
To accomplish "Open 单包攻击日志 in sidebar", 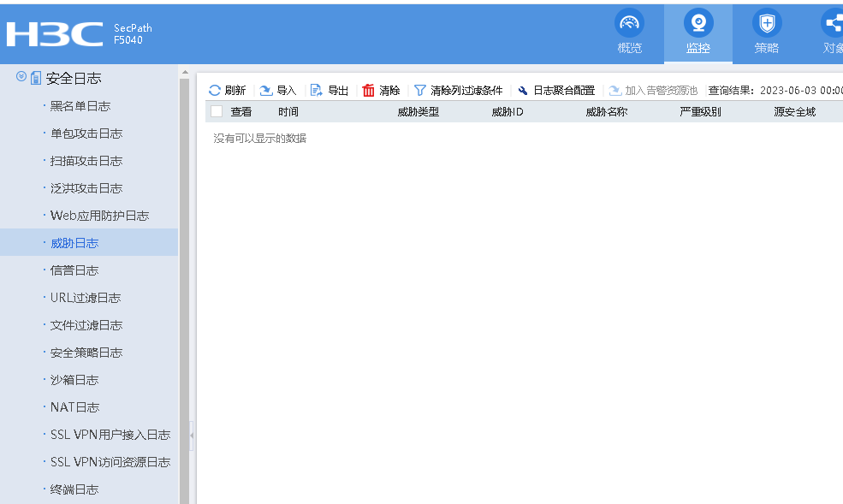I will pyautogui.click(x=86, y=133).
